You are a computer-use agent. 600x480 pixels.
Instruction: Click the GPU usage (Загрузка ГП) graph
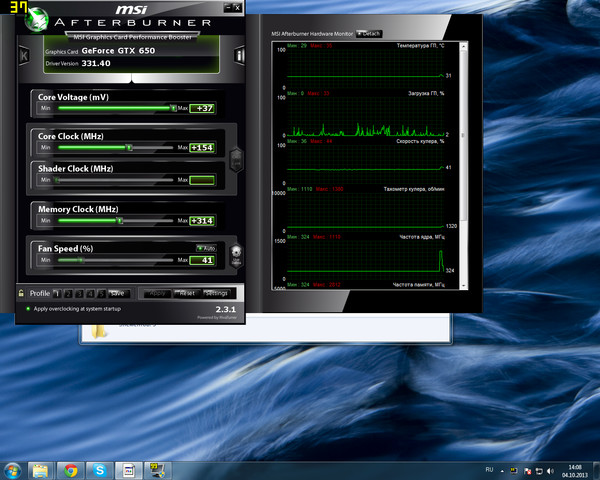click(x=365, y=117)
